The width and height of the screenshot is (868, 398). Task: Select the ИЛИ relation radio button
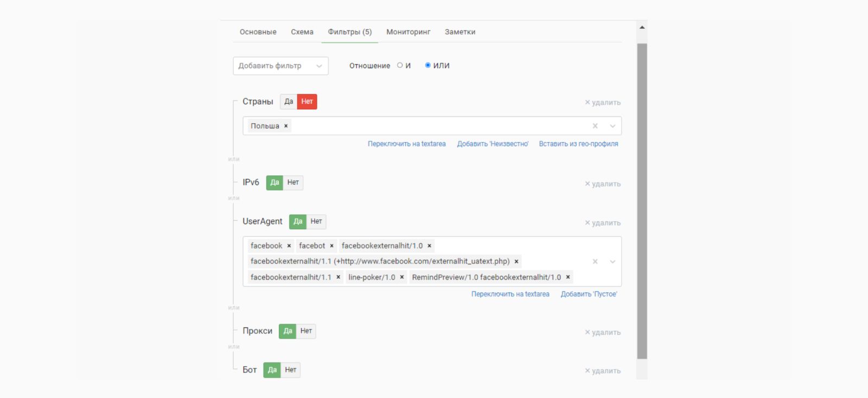[427, 65]
